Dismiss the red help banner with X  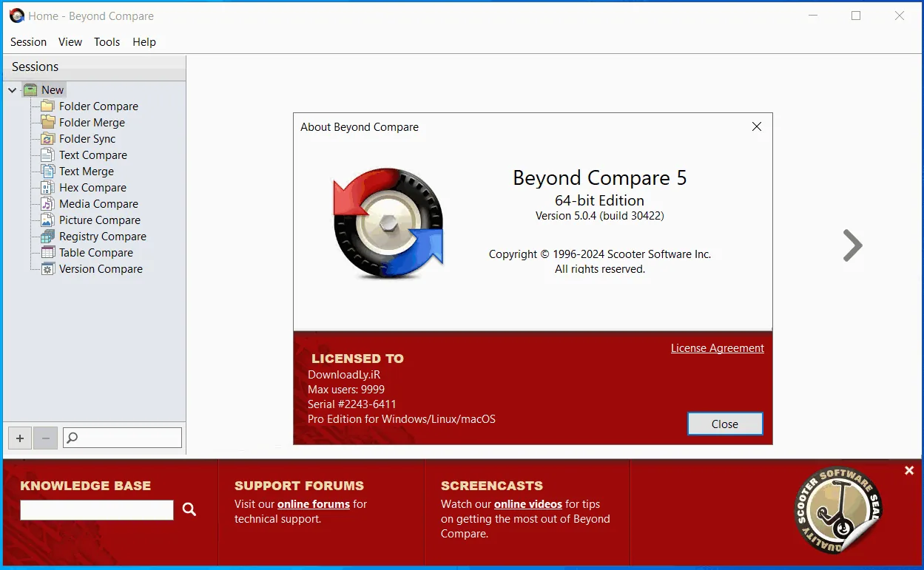click(x=909, y=471)
